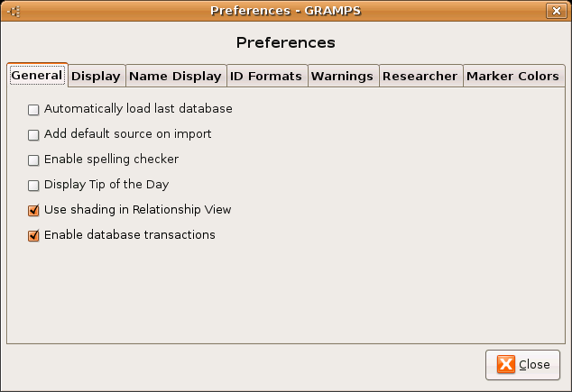Check Add default source on import

point(34,134)
